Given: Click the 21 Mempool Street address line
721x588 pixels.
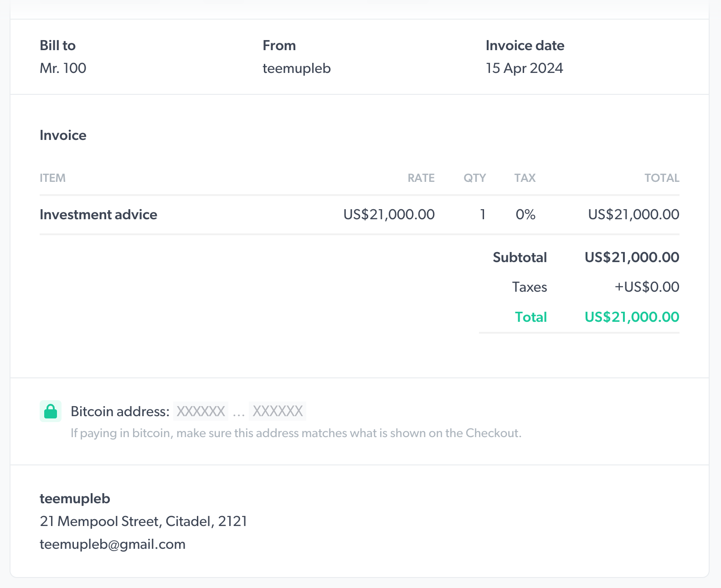Looking at the screenshot, I should coord(143,521).
